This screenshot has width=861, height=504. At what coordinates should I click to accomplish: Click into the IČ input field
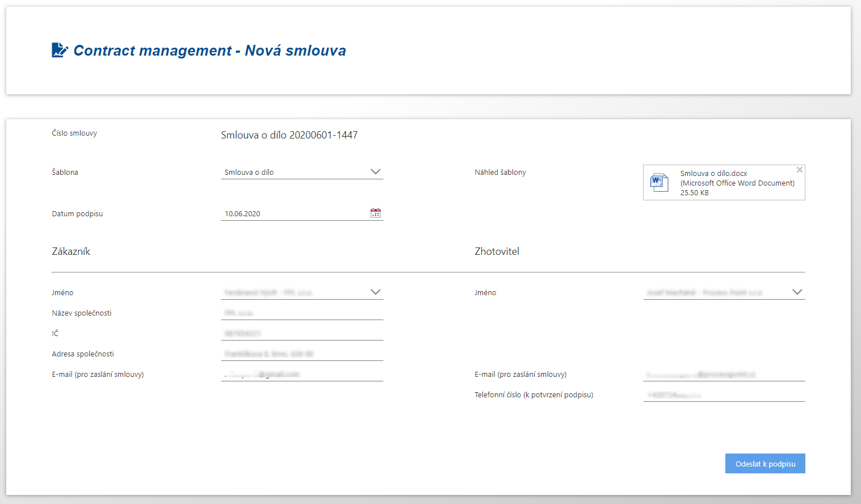tap(302, 333)
